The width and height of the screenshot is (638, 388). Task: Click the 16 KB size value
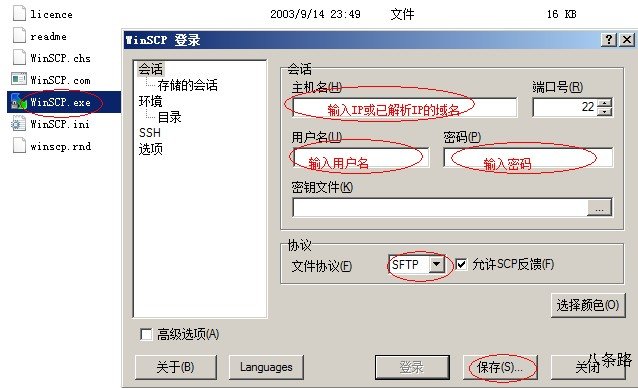[562, 14]
